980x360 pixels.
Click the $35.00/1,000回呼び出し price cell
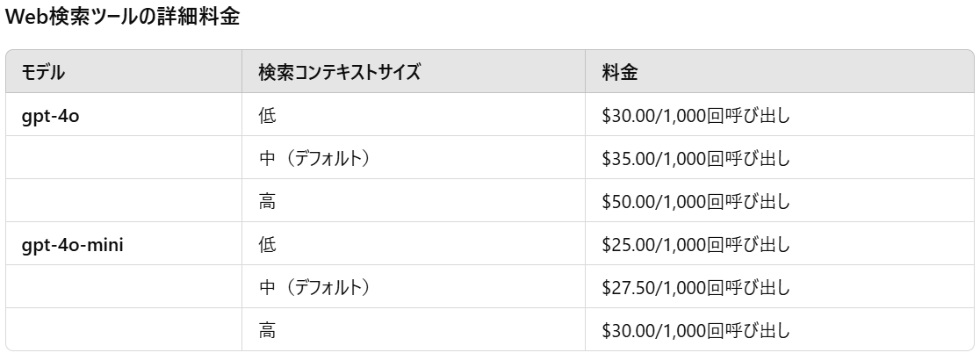pos(696,160)
